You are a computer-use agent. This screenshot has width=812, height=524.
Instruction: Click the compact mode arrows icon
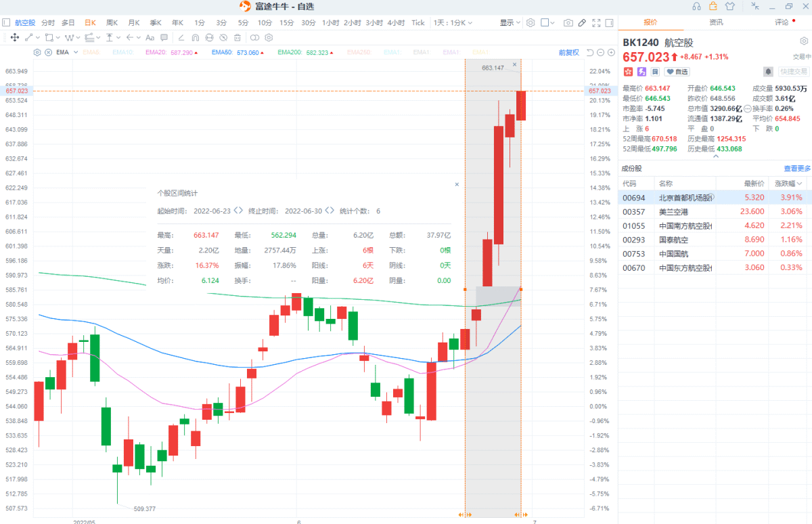tap(754, 6)
